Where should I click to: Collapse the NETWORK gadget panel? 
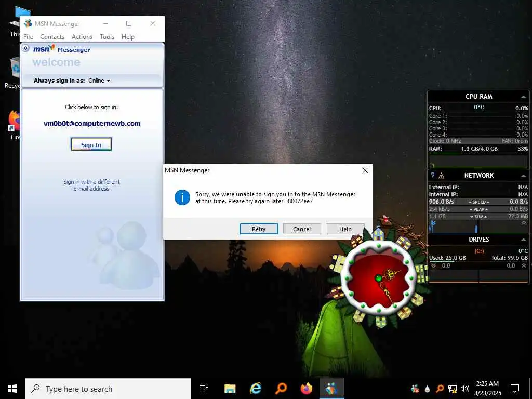524,176
